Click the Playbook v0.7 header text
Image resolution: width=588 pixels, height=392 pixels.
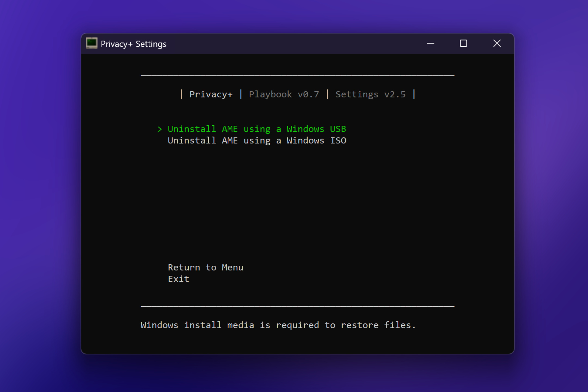[x=284, y=94]
